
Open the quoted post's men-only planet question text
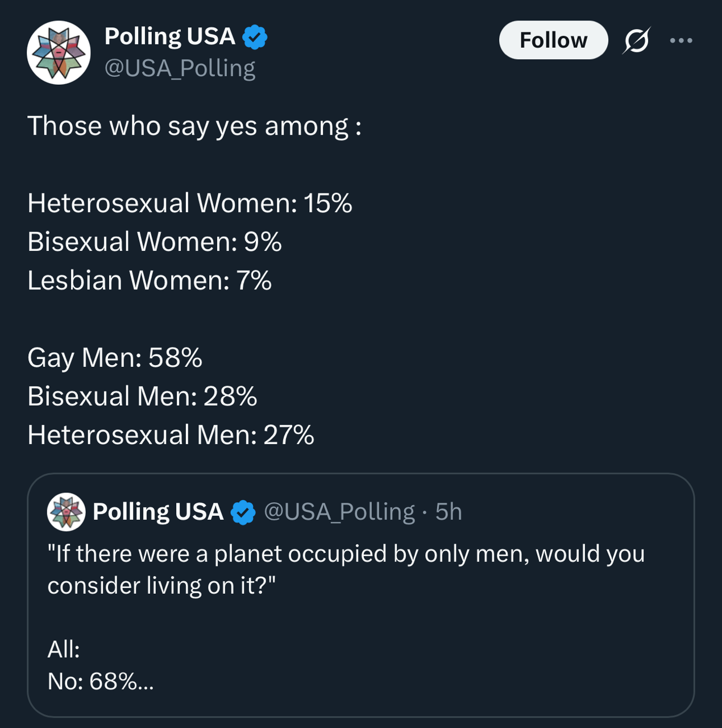pos(346,569)
